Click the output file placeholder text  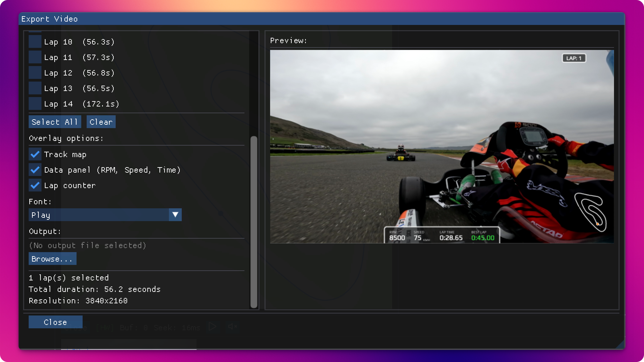coord(87,245)
